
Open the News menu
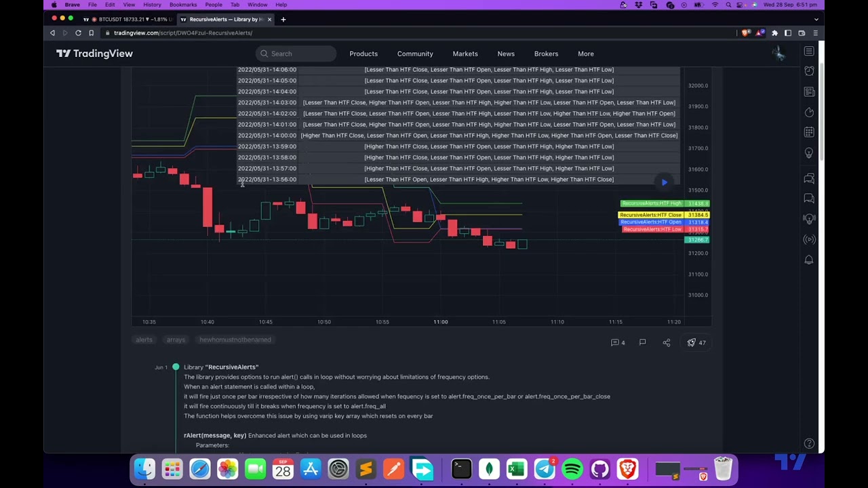[x=506, y=54]
